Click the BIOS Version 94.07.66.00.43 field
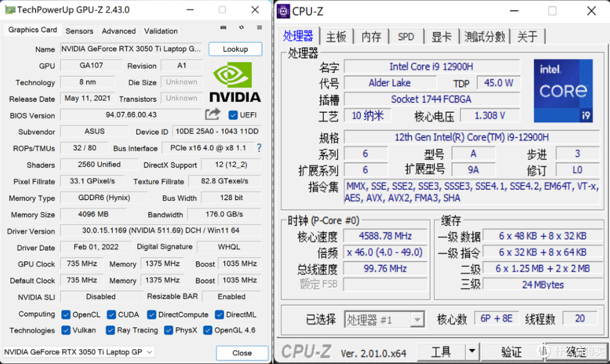Screen dimensions: 610x364 point(131,115)
